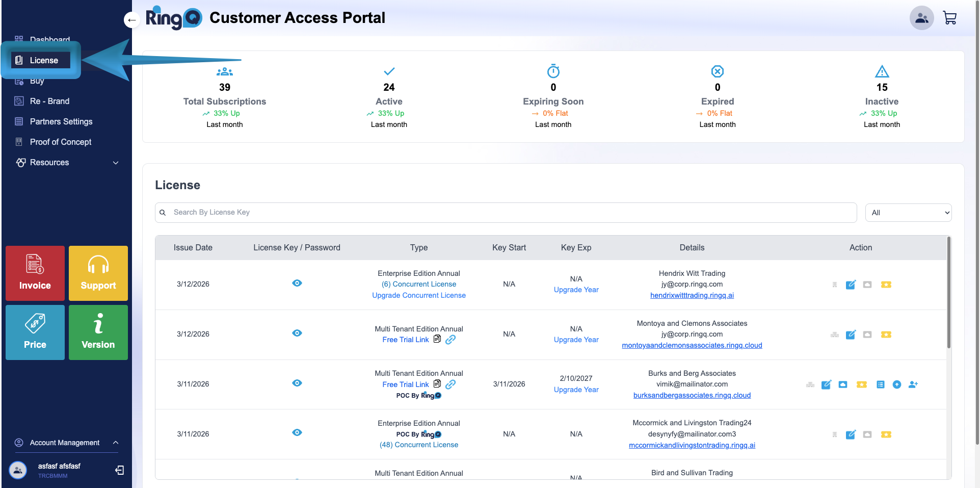This screenshot has width=980, height=488.
Task: Open the shopping cart
Action: click(950, 17)
